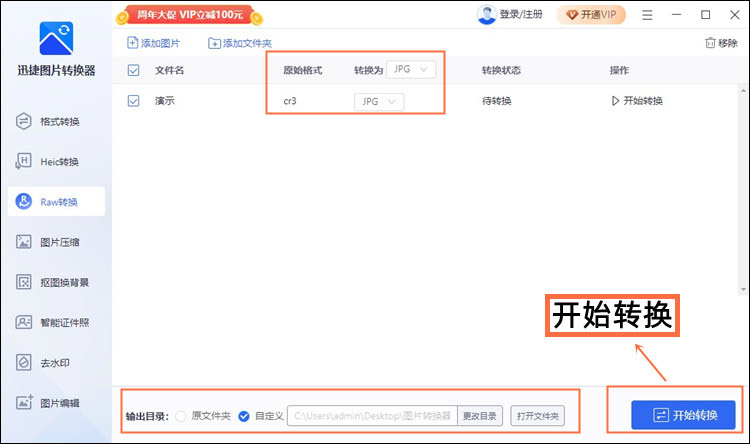The width and height of the screenshot is (750, 444).
Task: Open 图片压缩 in the sidebar
Action: click(x=48, y=242)
